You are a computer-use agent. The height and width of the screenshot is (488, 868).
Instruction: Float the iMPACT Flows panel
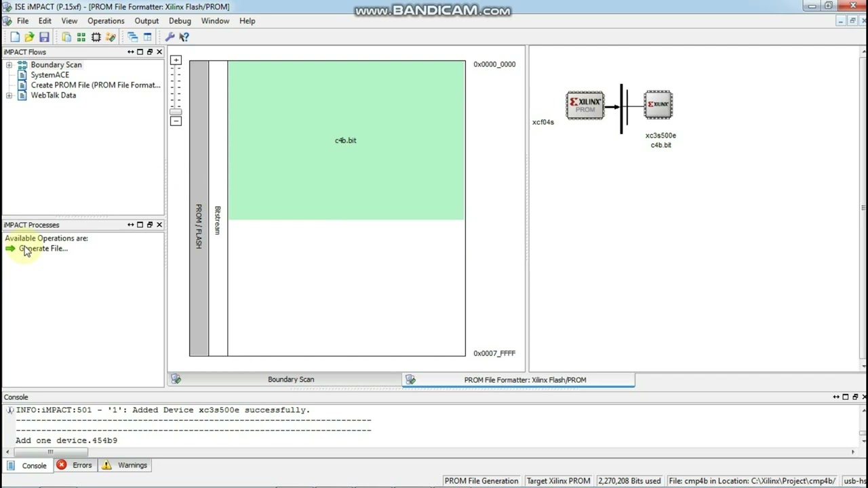pyautogui.click(x=150, y=52)
